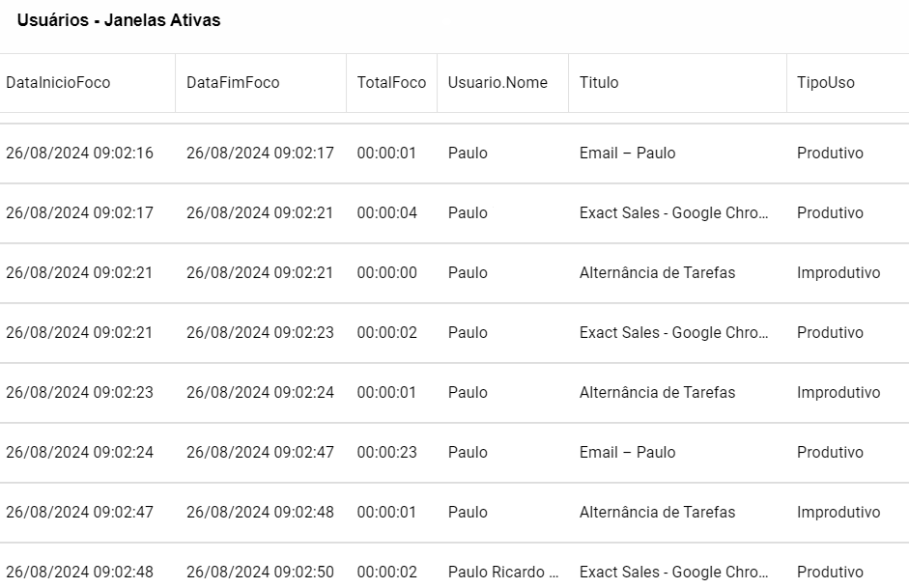
Task: Click the 00:00:04 TotalFoco cell
Action: (x=386, y=213)
